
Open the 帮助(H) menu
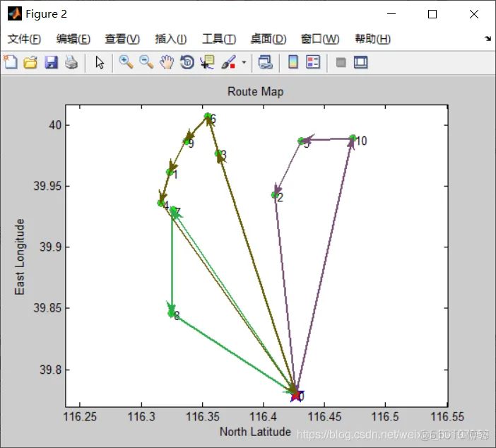click(x=372, y=39)
